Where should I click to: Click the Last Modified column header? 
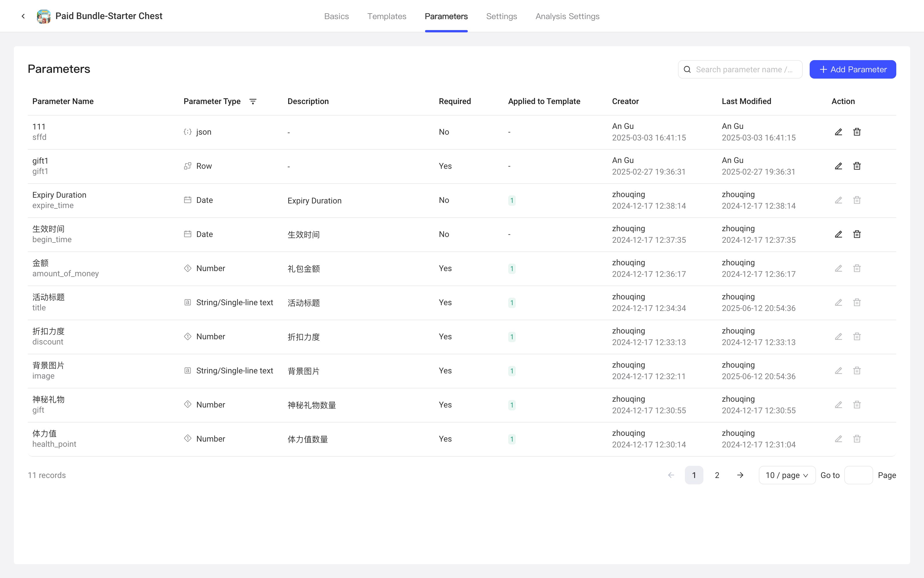[x=746, y=101]
